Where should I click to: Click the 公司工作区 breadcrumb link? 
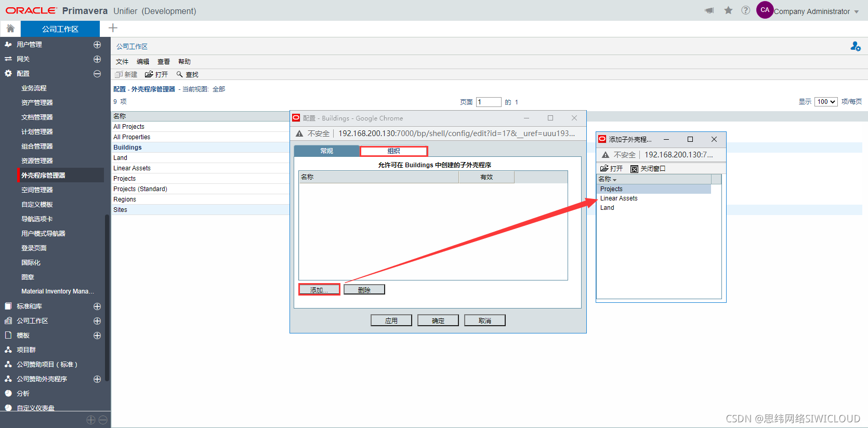[x=132, y=47]
